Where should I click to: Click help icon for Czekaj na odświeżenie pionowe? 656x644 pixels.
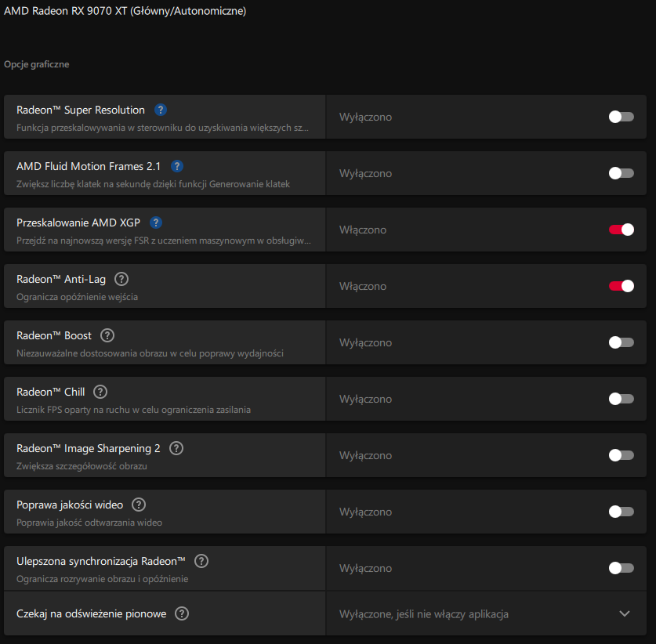pos(182,613)
